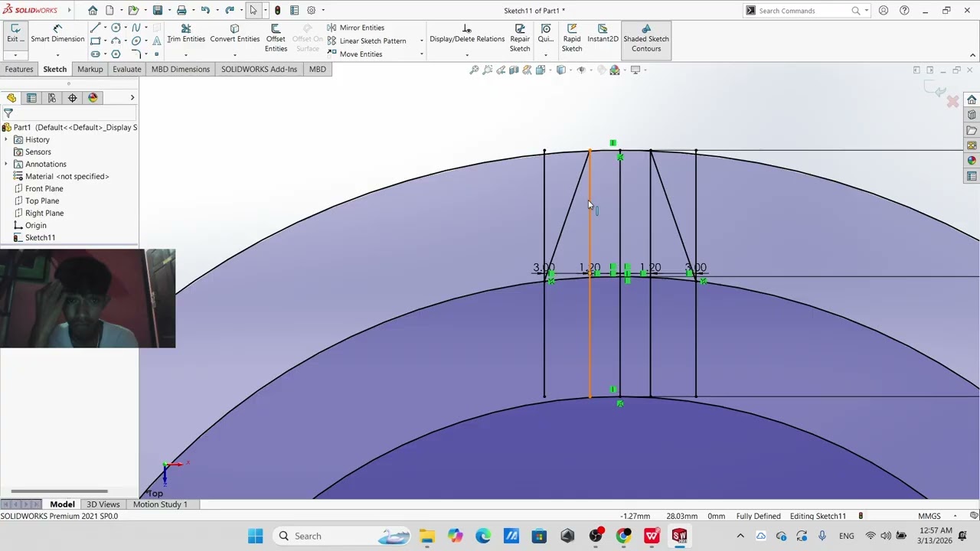Click Trim Entities tool
The image size is (980, 551).
coord(186,34)
